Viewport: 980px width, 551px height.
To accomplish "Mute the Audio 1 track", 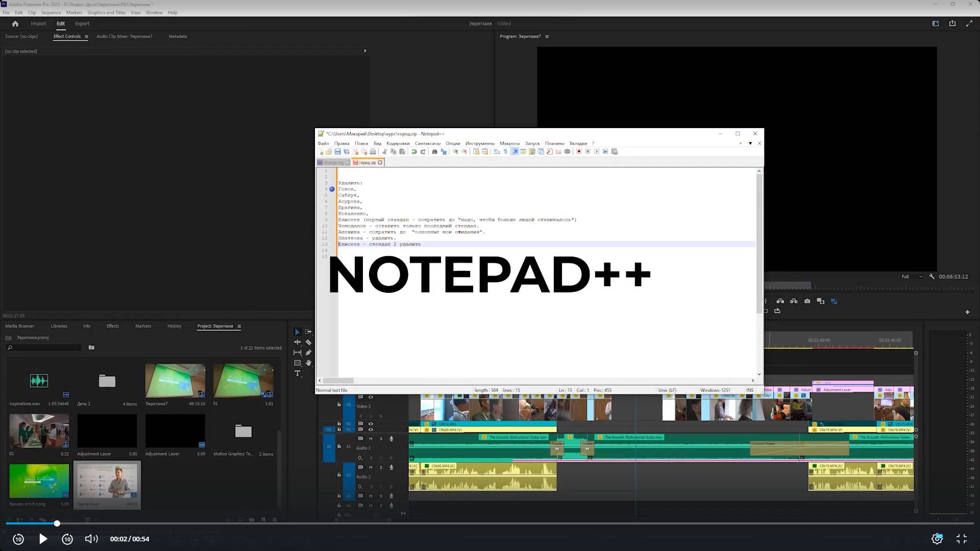I will click(x=371, y=438).
